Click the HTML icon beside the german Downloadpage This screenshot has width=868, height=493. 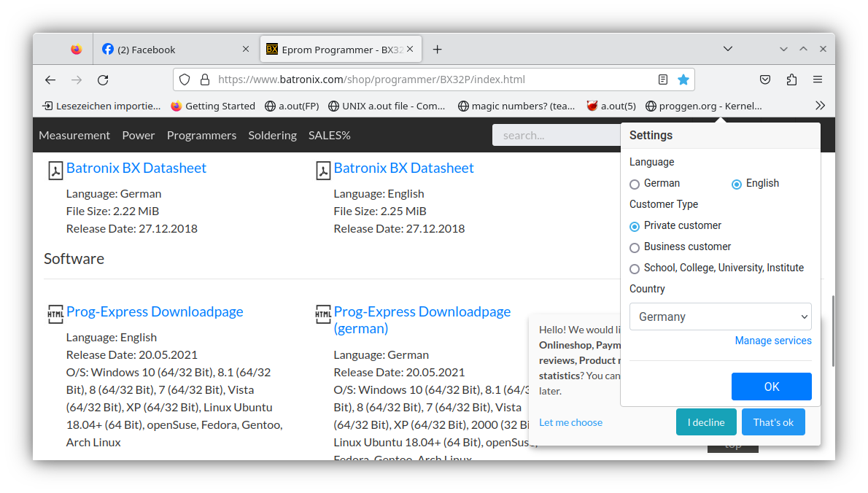tap(323, 312)
